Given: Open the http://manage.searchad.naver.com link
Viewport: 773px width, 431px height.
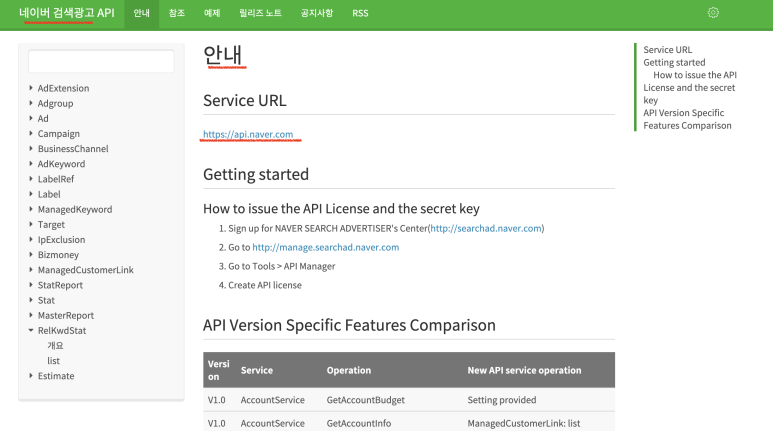Looking at the screenshot, I should click(326, 247).
